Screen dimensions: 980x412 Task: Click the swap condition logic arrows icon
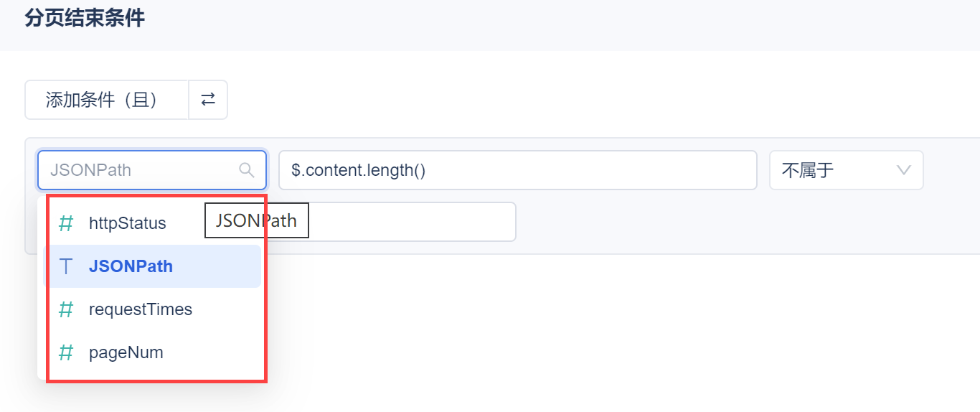coord(208,100)
